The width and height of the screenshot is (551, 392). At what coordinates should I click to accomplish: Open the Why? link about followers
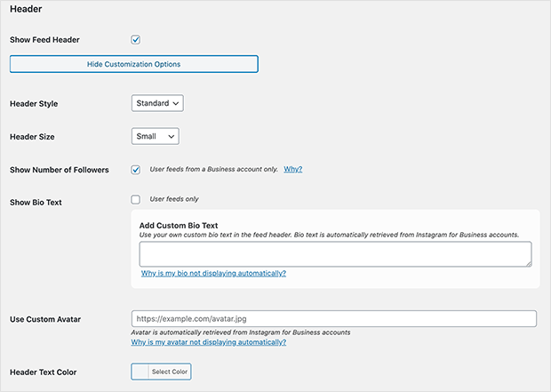293,169
